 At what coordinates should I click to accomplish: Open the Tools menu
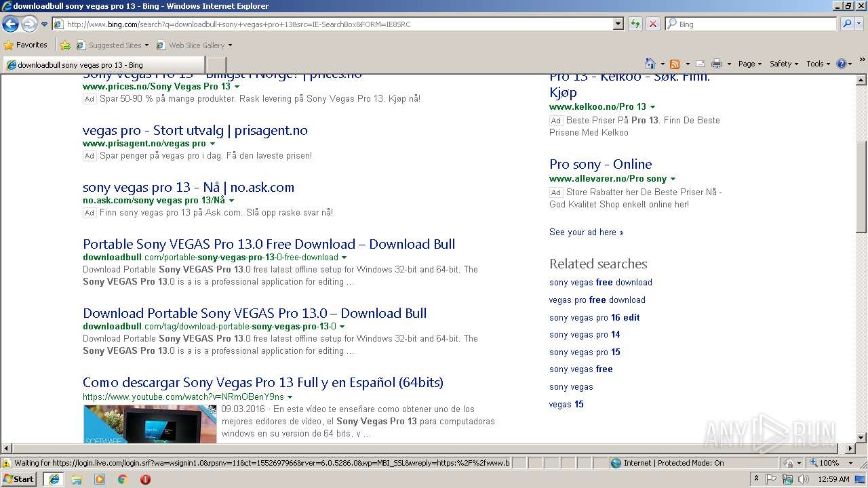coord(818,64)
